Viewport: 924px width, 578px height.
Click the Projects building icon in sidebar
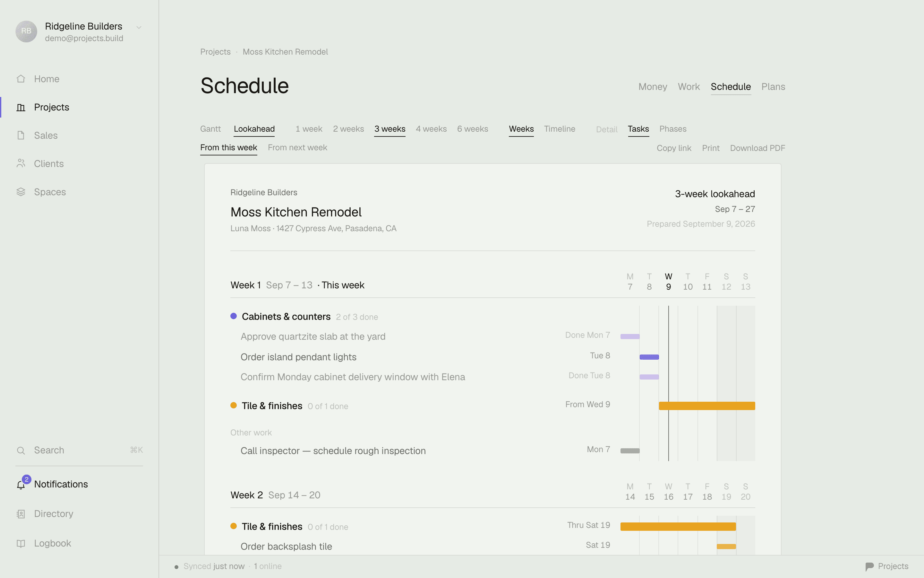click(x=21, y=107)
